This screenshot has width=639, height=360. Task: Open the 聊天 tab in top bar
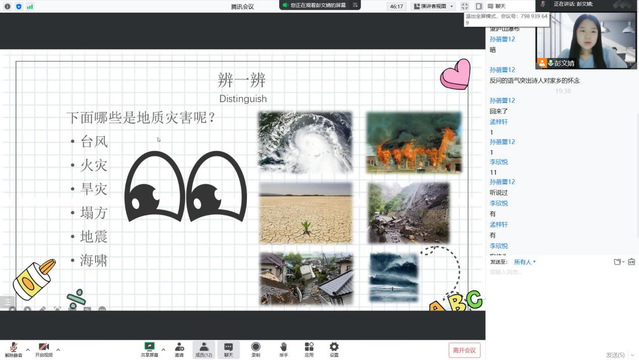496,6
